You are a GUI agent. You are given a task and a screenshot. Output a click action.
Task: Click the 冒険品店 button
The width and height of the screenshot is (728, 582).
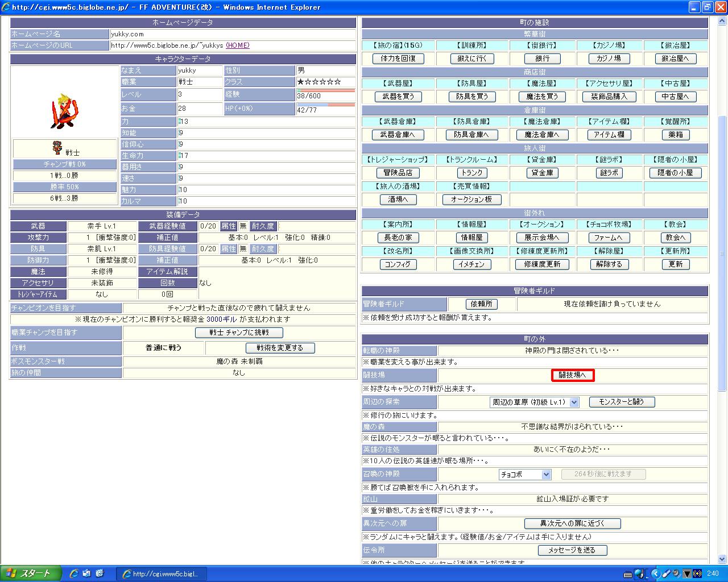[398, 173]
